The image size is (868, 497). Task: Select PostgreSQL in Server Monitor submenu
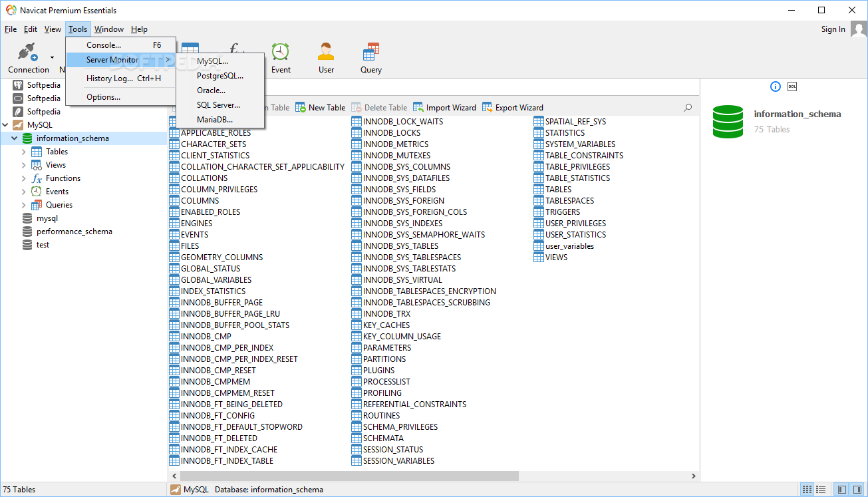[x=220, y=76]
